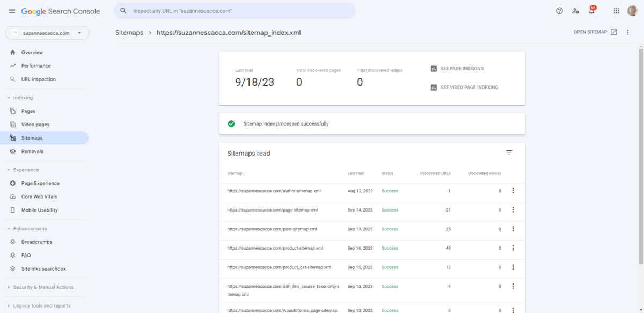Open the notifications bell

(591, 11)
